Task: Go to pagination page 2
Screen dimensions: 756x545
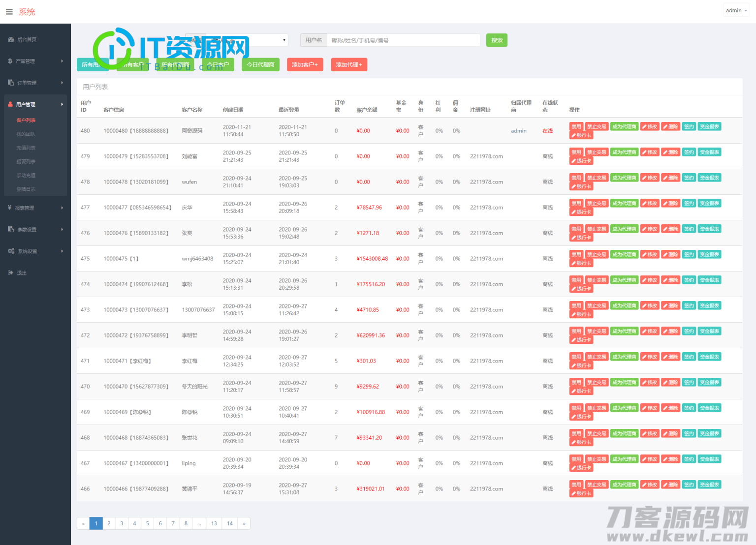Action: pyautogui.click(x=109, y=523)
